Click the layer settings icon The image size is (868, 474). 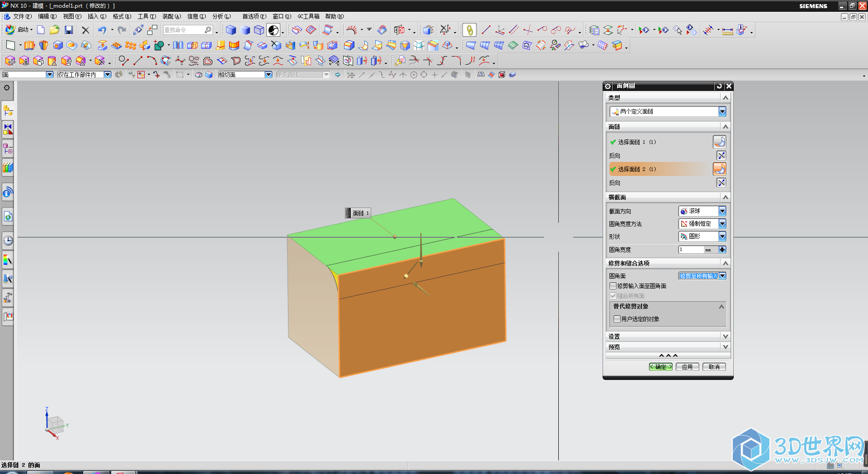(x=594, y=30)
